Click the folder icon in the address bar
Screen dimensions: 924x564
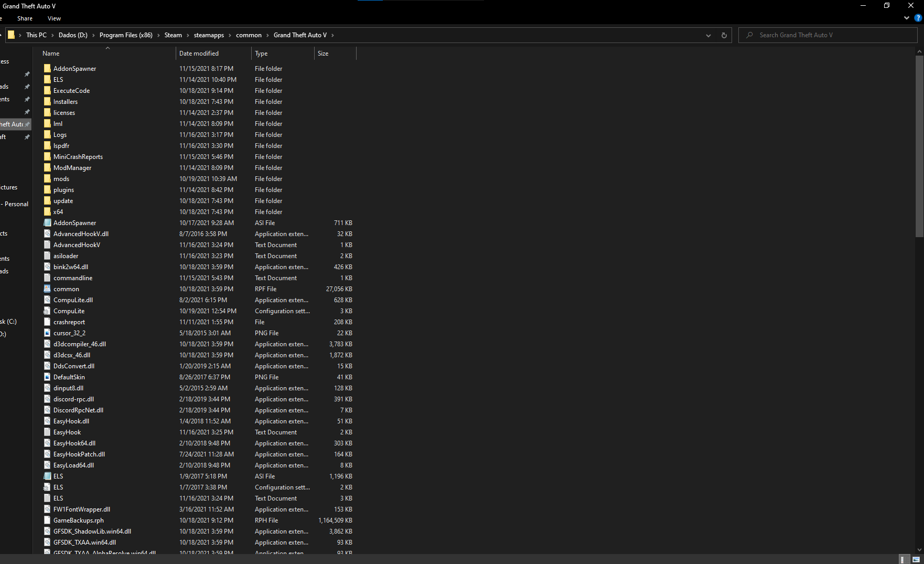[11, 35]
